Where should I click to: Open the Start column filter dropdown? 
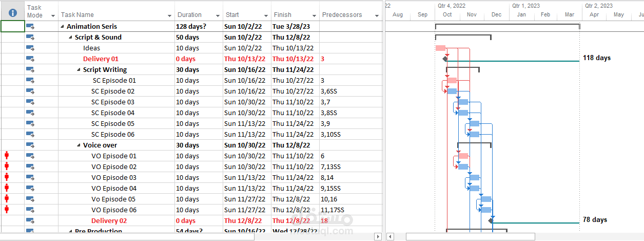point(266,16)
